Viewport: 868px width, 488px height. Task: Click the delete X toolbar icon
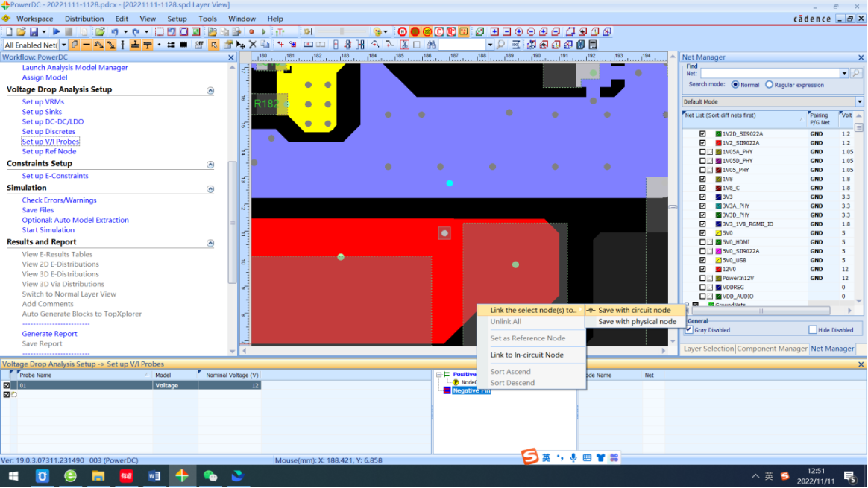pyautogui.click(x=253, y=45)
